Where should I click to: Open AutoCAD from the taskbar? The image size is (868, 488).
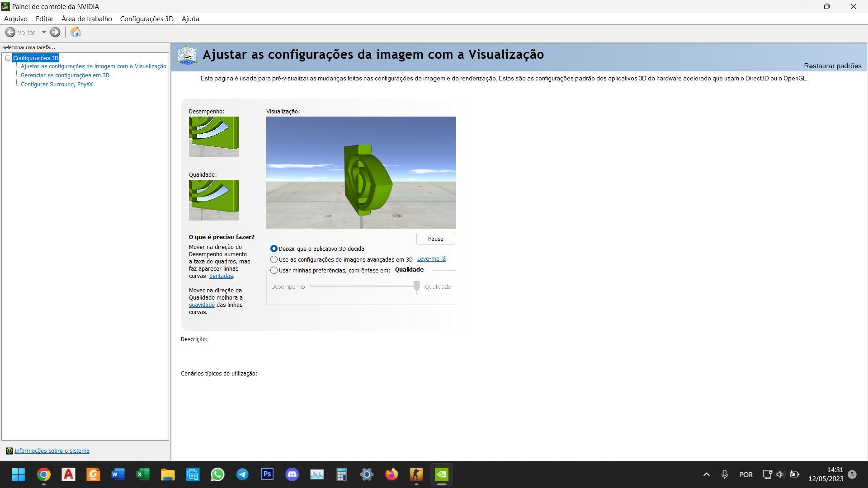point(68,474)
